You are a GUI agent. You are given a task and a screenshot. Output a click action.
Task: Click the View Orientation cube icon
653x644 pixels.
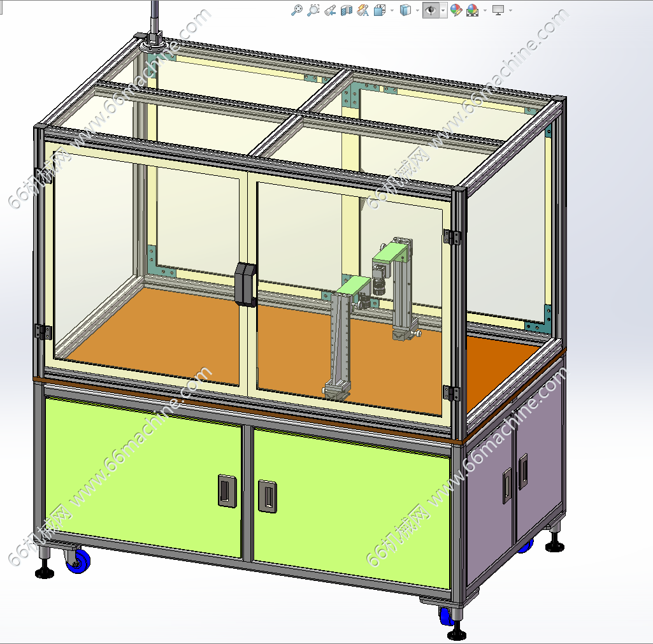point(379,10)
